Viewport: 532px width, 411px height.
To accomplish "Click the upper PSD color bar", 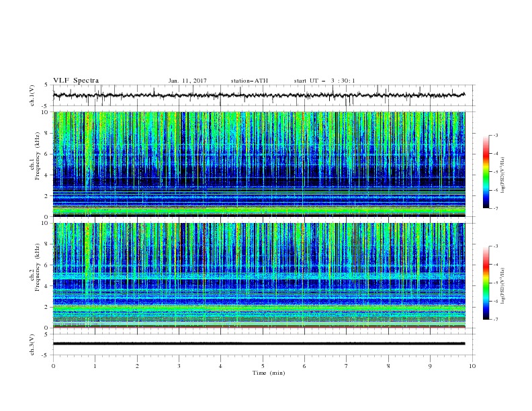I will pyautogui.click(x=486, y=172).
